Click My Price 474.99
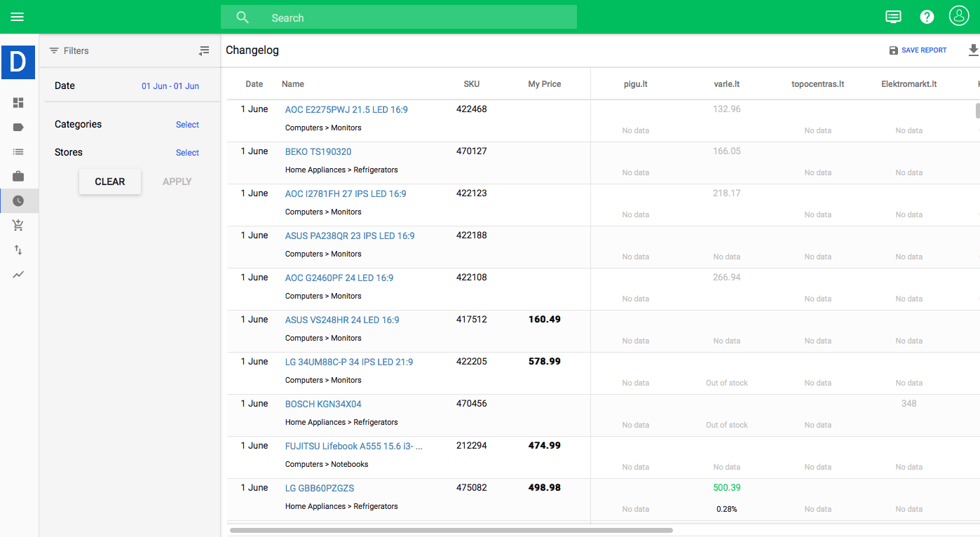Screen dimensions: 980x537 (545, 446)
